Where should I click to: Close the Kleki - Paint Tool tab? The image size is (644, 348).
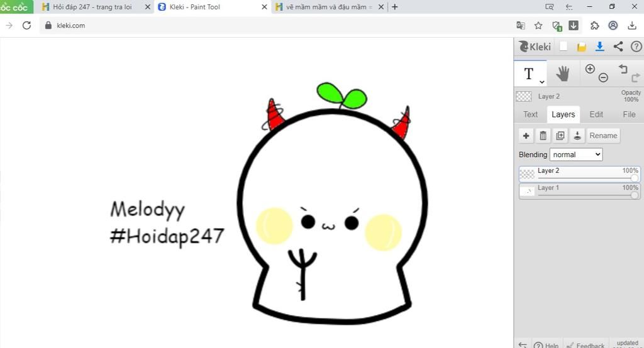click(264, 7)
